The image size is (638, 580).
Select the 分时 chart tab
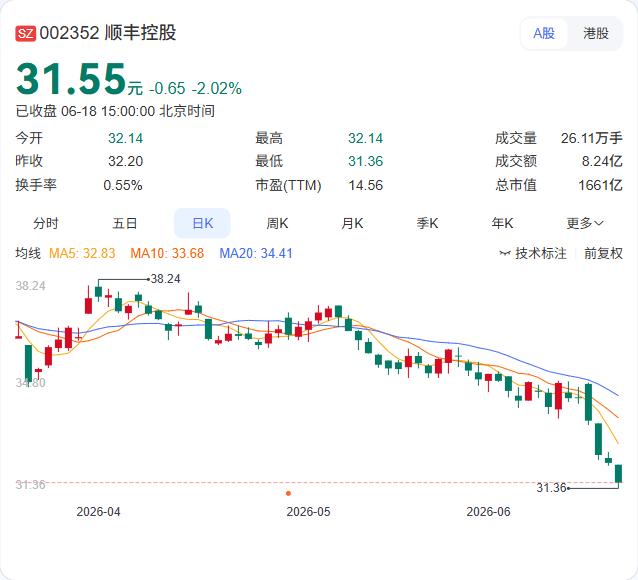tap(46, 223)
